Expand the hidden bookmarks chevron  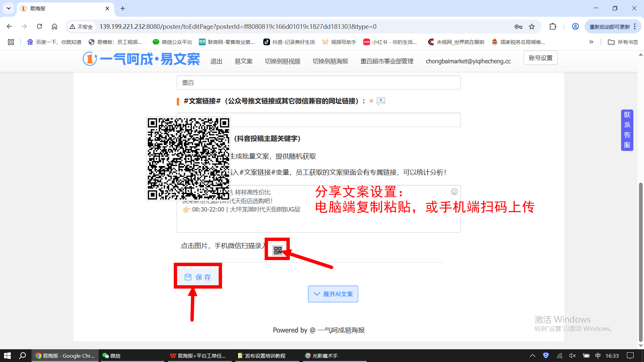coord(591,42)
